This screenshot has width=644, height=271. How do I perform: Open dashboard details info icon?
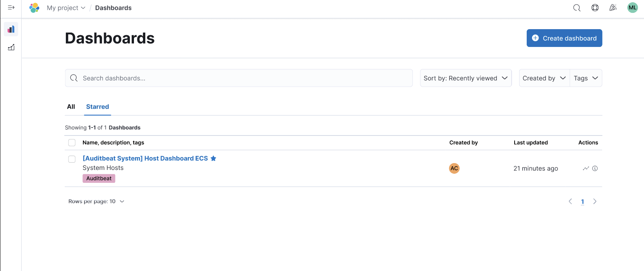(x=595, y=168)
